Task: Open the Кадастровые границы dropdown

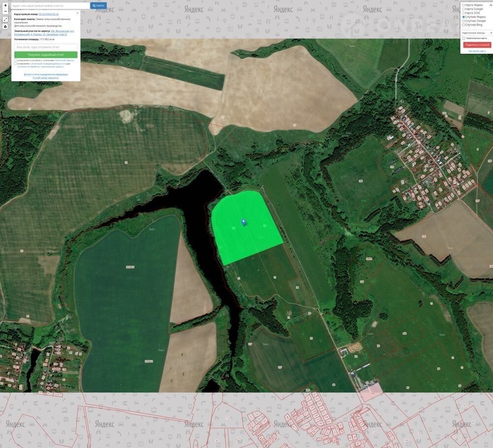Action: 476,32
